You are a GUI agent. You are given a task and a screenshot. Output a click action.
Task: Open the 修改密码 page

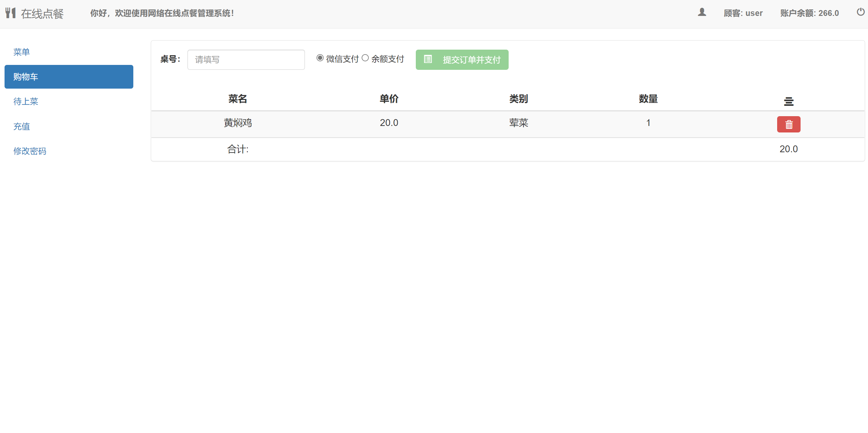(x=30, y=151)
